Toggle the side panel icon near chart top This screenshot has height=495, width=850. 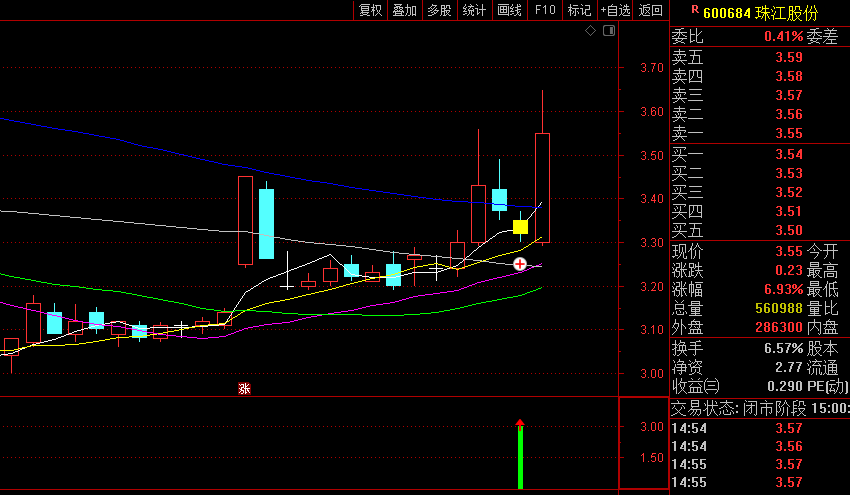pos(609,31)
